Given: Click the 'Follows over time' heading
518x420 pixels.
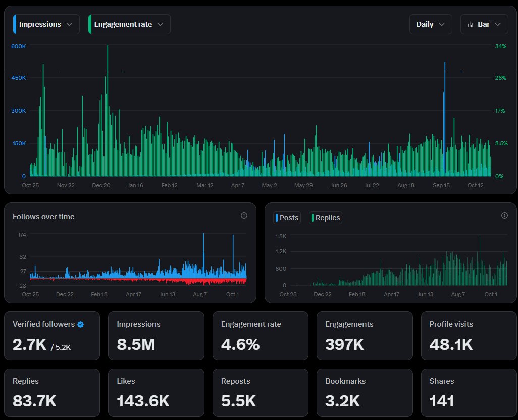Looking at the screenshot, I should click(43, 217).
